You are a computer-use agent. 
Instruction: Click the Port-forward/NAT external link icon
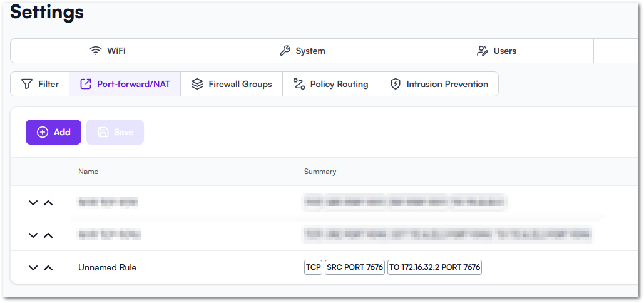[86, 84]
